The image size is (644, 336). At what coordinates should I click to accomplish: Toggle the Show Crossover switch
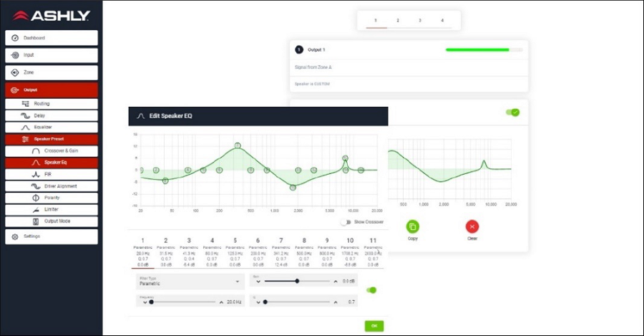(346, 222)
